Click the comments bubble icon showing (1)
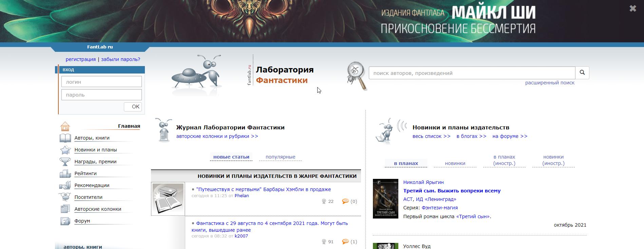 pyautogui.click(x=345, y=242)
